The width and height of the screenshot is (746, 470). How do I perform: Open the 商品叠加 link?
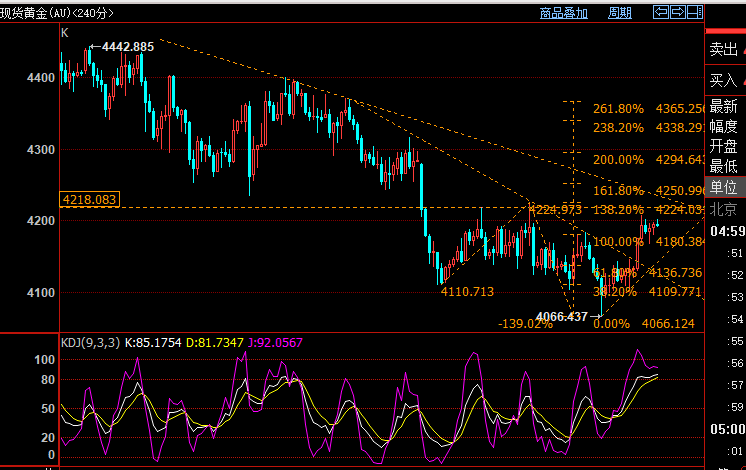pos(564,13)
